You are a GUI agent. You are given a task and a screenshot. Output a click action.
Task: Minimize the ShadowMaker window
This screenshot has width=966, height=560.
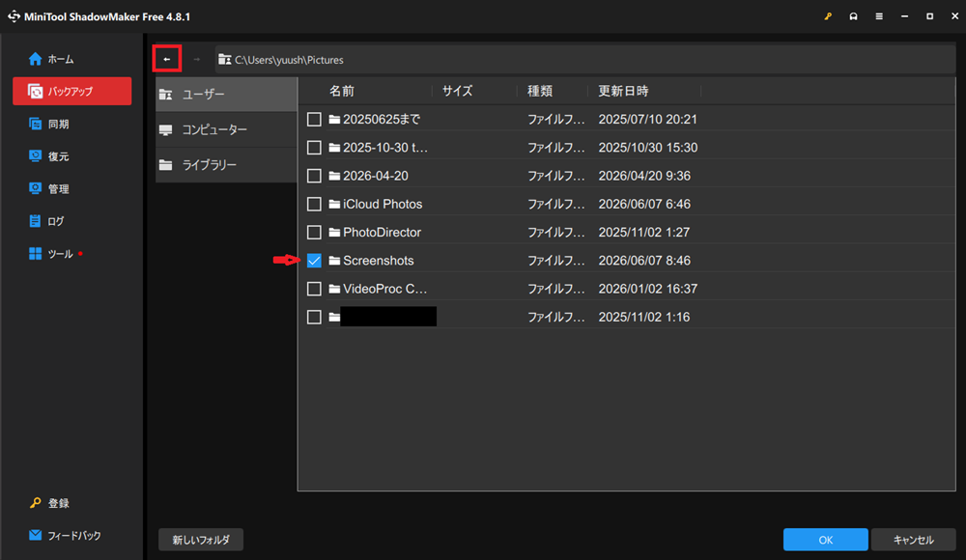click(x=904, y=16)
